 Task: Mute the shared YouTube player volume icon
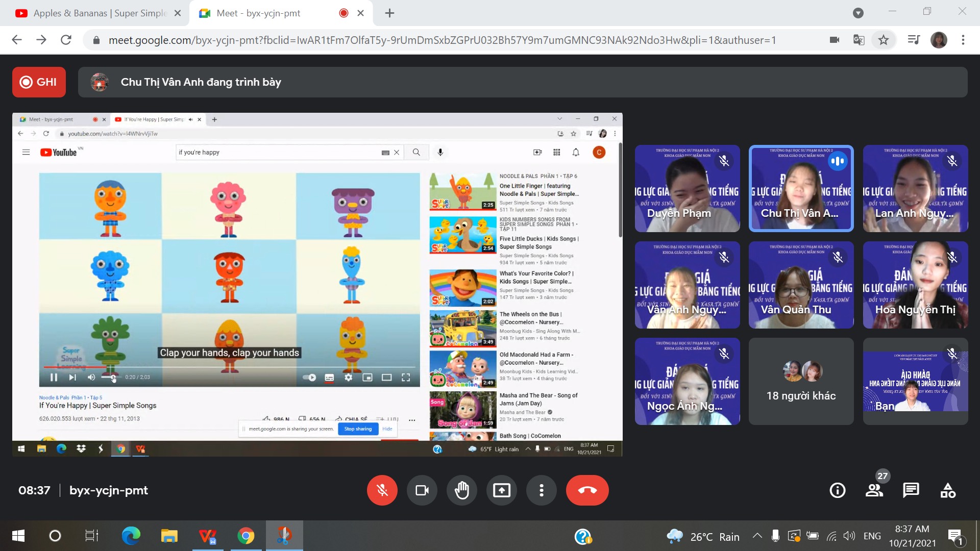(x=91, y=378)
